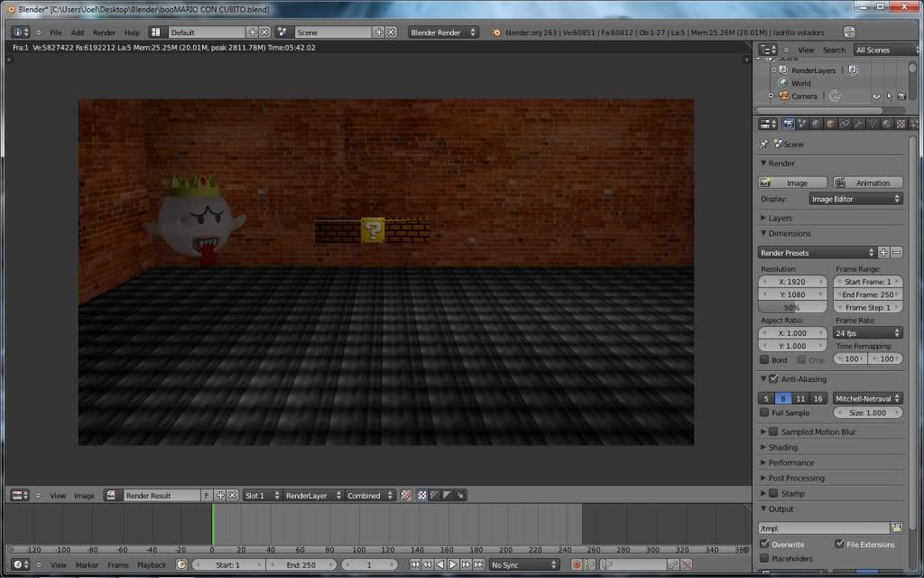Toggle Camera selectability arrow in outliner
This screenshot has width=924, height=578.
(x=889, y=96)
